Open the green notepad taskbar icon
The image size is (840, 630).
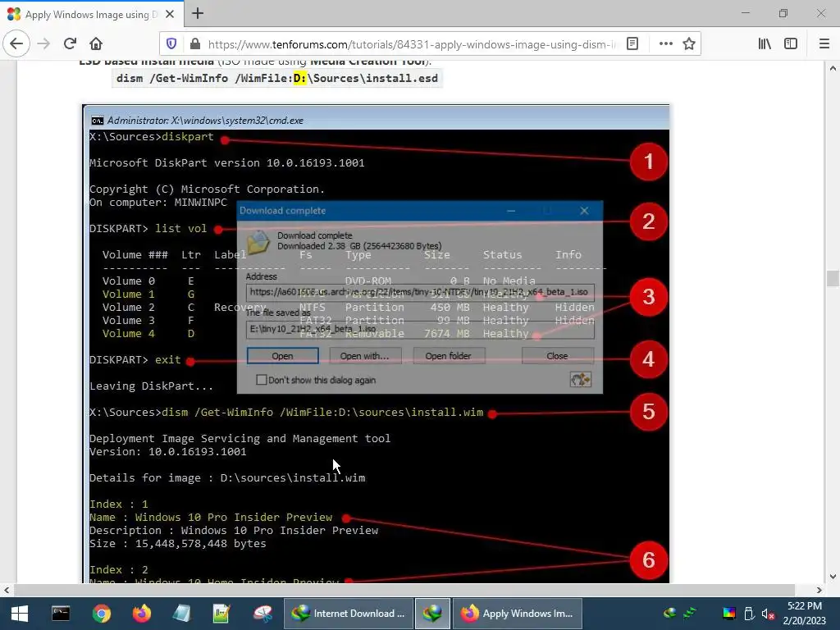(221, 614)
